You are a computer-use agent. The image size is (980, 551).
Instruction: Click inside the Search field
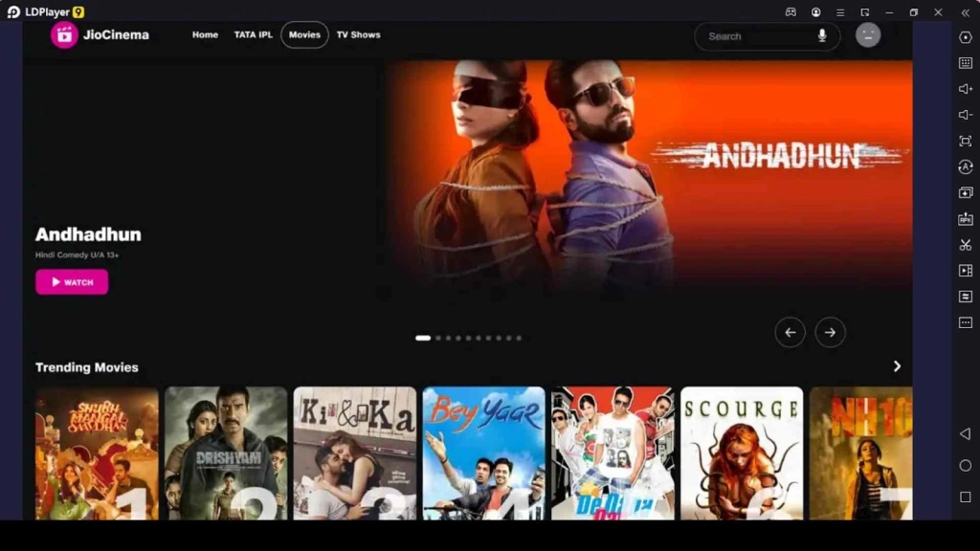point(756,36)
